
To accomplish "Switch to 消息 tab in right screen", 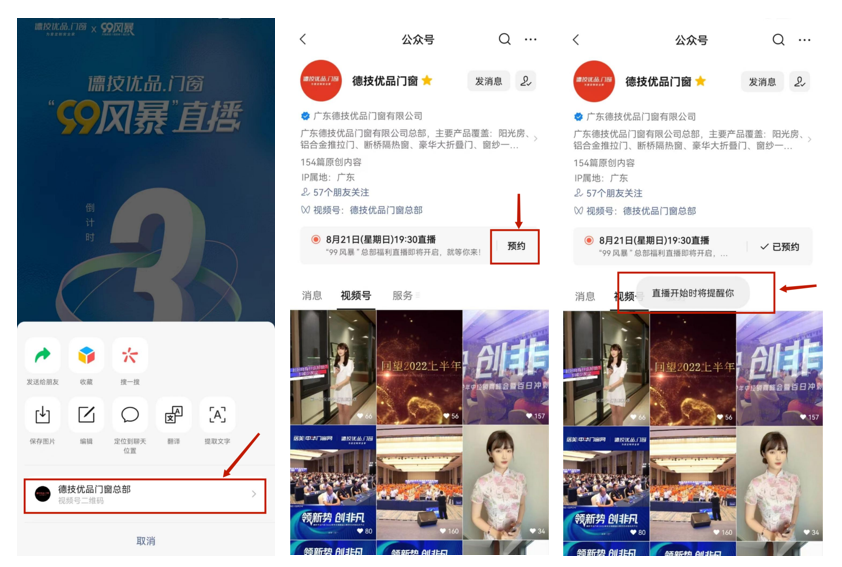I will [x=585, y=296].
